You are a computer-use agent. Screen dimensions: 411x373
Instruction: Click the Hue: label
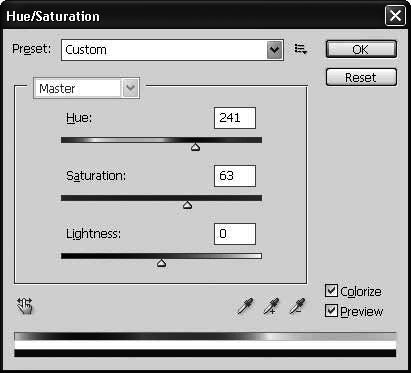click(79, 118)
